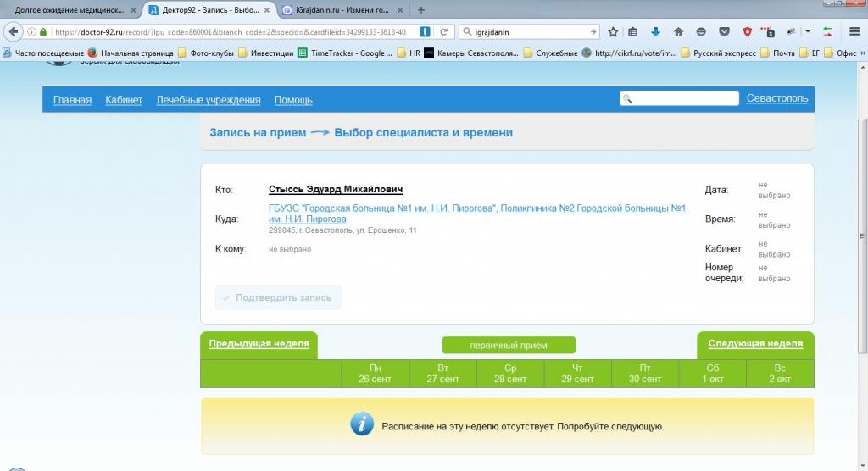Select the Пн 26 сент column header

(x=376, y=374)
